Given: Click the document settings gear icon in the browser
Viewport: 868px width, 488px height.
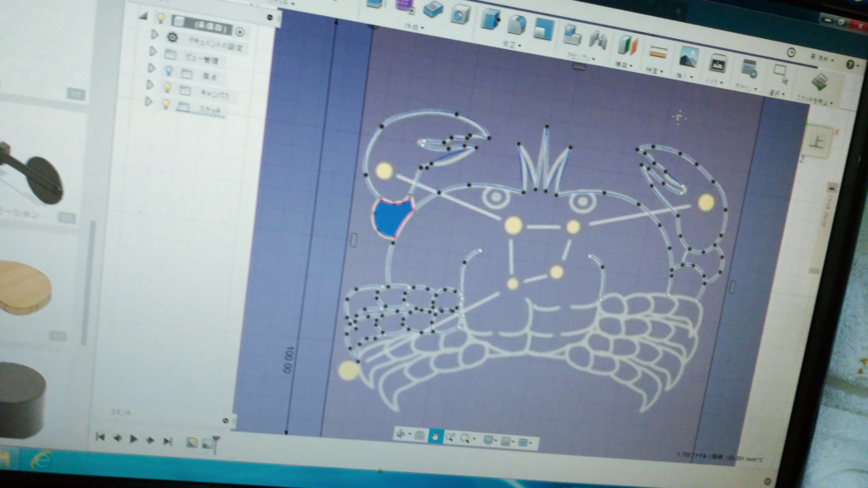Looking at the screenshot, I should pos(173,37).
